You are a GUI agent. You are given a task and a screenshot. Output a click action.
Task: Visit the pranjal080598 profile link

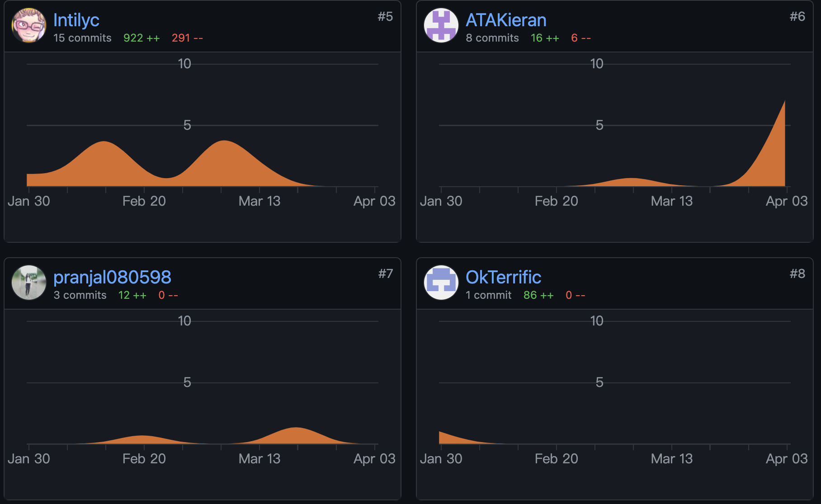[112, 277]
